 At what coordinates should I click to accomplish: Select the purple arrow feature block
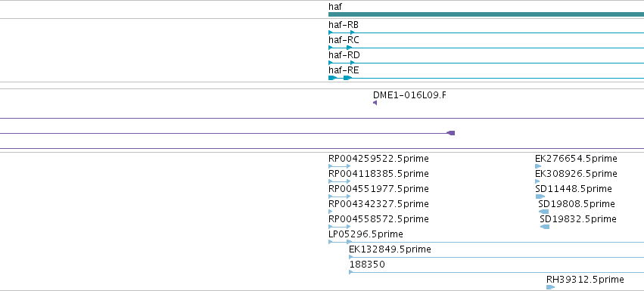(451, 133)
